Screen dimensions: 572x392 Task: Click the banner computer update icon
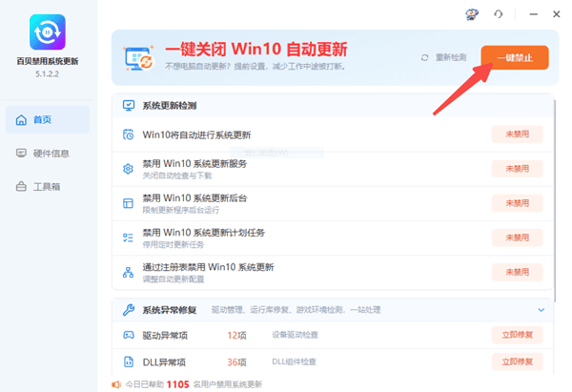tap(138, 57)
